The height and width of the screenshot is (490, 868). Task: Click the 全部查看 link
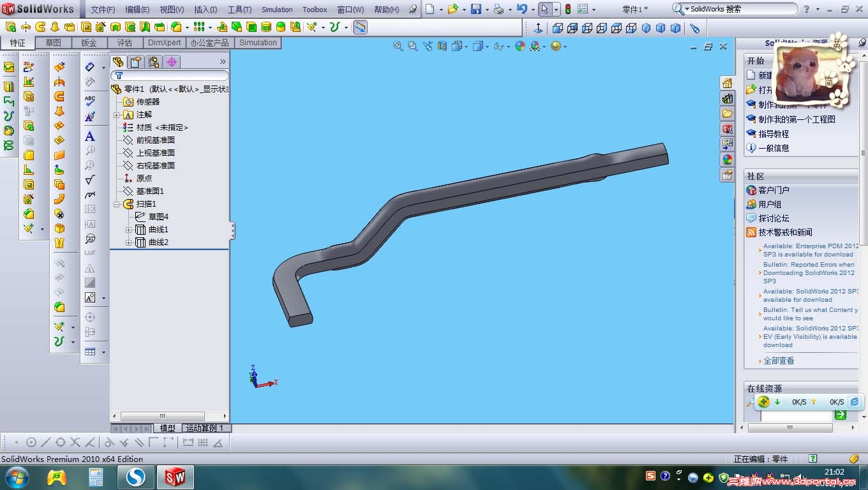pos(779,360)
